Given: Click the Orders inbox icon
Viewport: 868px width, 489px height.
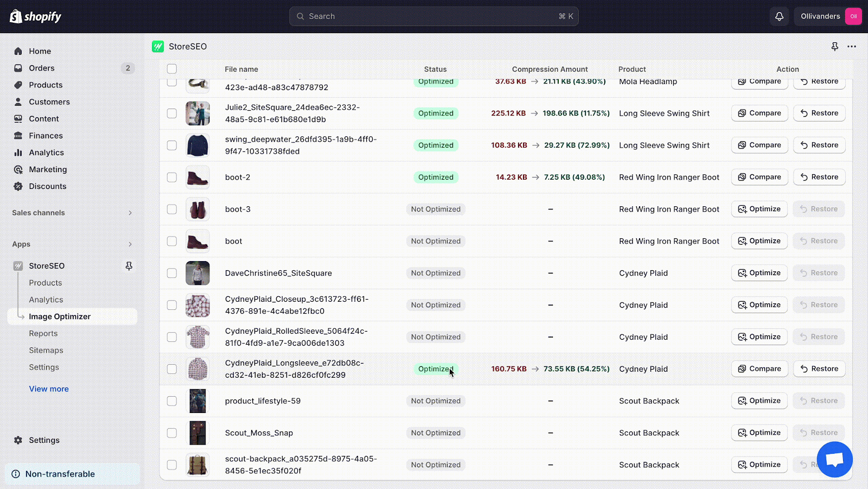Looking at the screenshot, I should pos(18,68).
